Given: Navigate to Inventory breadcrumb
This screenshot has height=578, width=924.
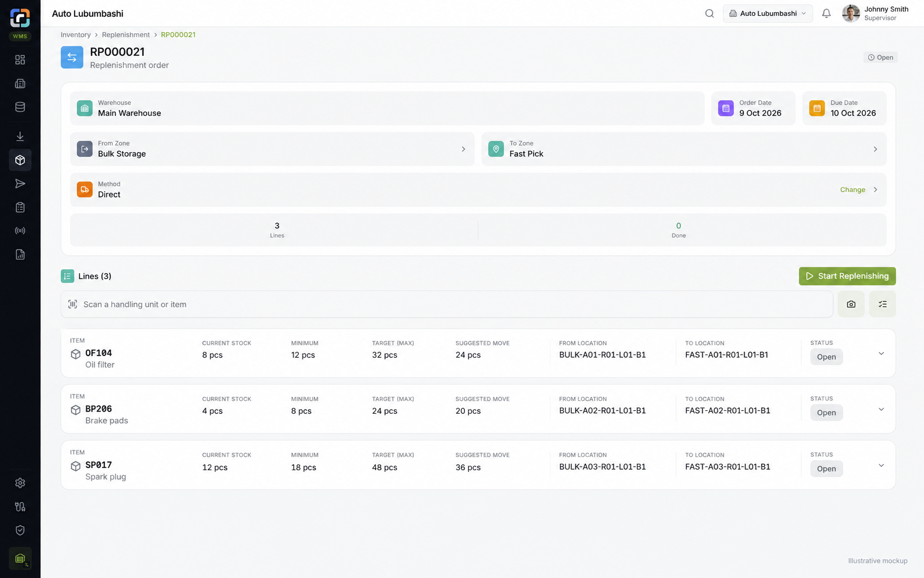Looking at the screenshot, I should point(76,35).
